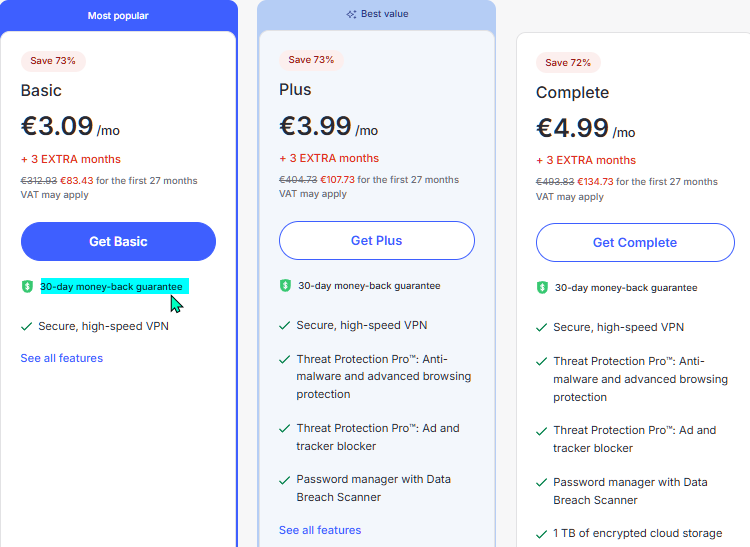Open See all features under Plus
The height and width of the screenshot is (547, 750).
tap(320, 530)
